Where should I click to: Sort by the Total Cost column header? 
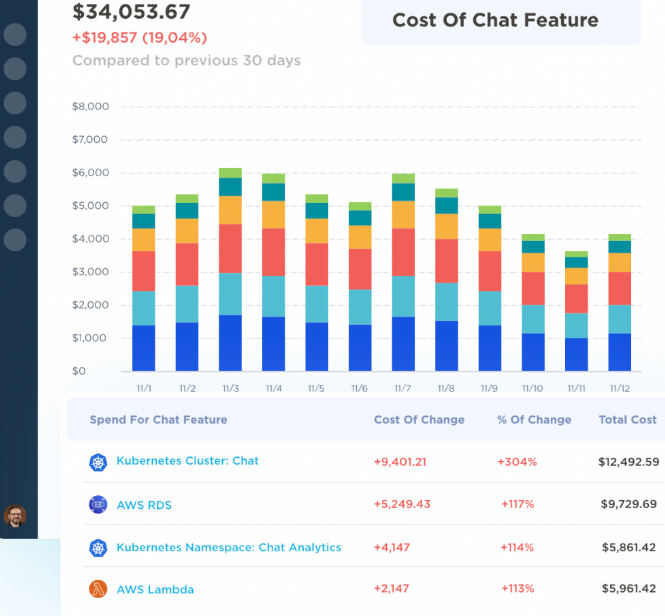coord(627,420)
